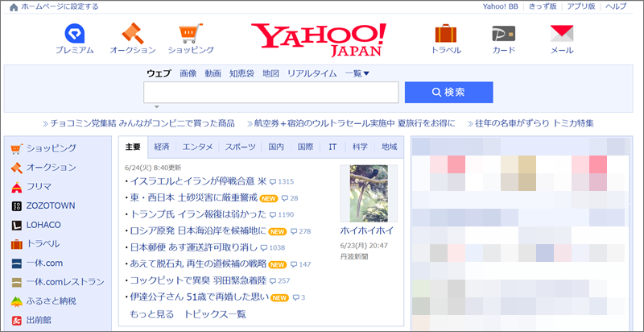Screen dimensions: 644x332
Task: Open the Travel (トラベル) suitcase icon in the header
Action: [x=446, y=33]
